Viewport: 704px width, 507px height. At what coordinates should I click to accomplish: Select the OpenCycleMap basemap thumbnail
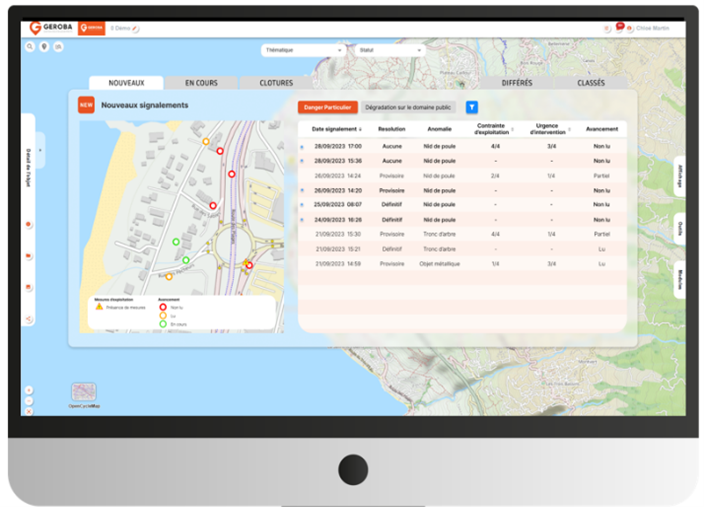83,392
